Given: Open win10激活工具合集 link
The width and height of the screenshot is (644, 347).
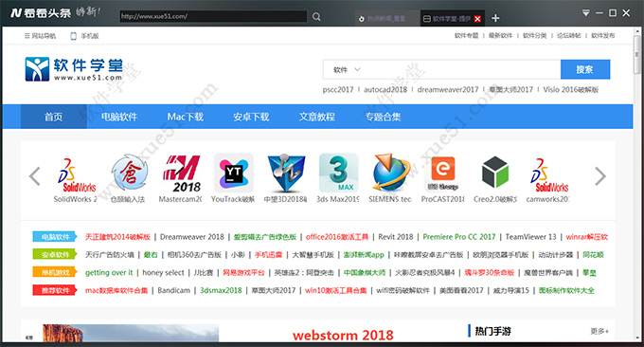Looking at the screenshot, I should [x=335, y=290].
